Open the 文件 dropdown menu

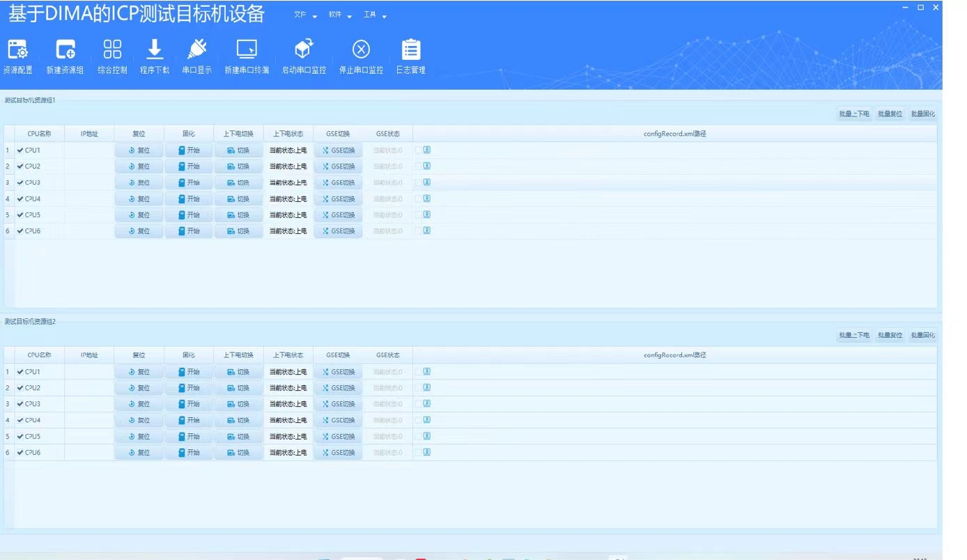tap(305, 15)
